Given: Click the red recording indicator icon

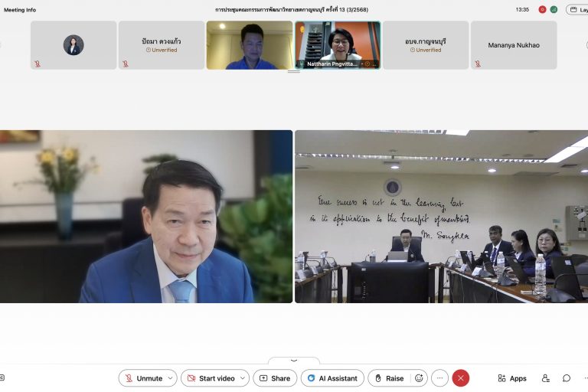Looking at the screenshot, I should (542, 10).
